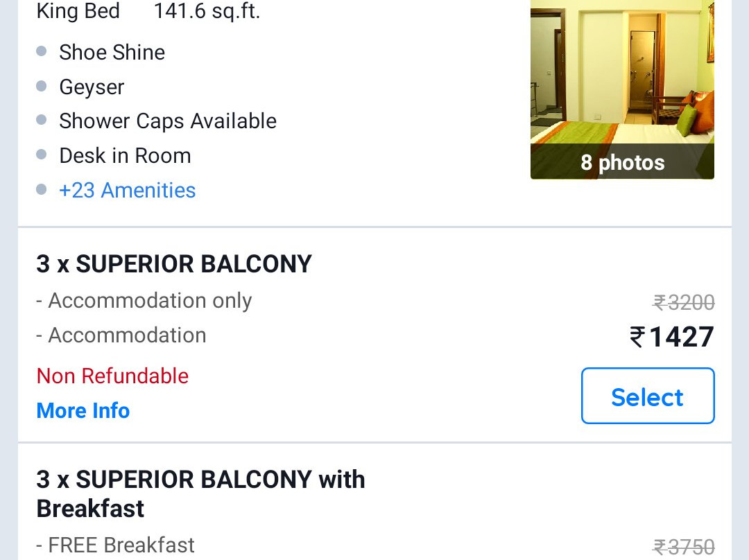This screenshot has height=560, width=749.
Task: Click the Non Refundable label
Action: pos(112,376)
